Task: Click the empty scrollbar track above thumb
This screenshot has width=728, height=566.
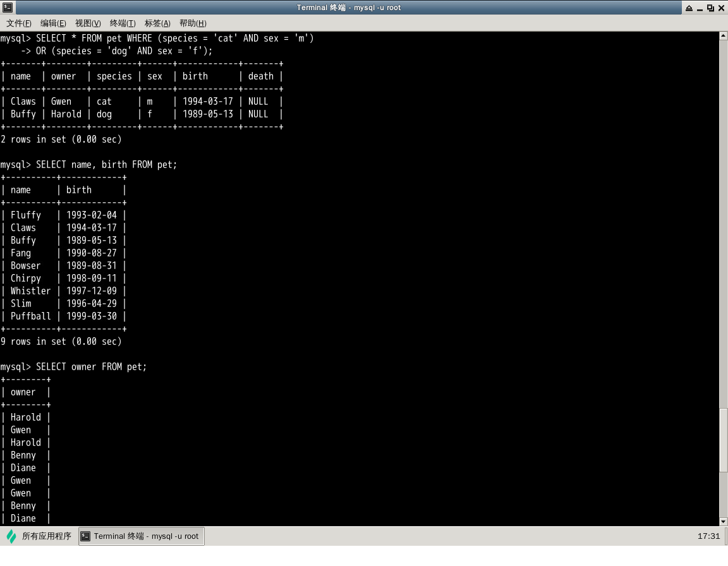Action: [724, 221]
